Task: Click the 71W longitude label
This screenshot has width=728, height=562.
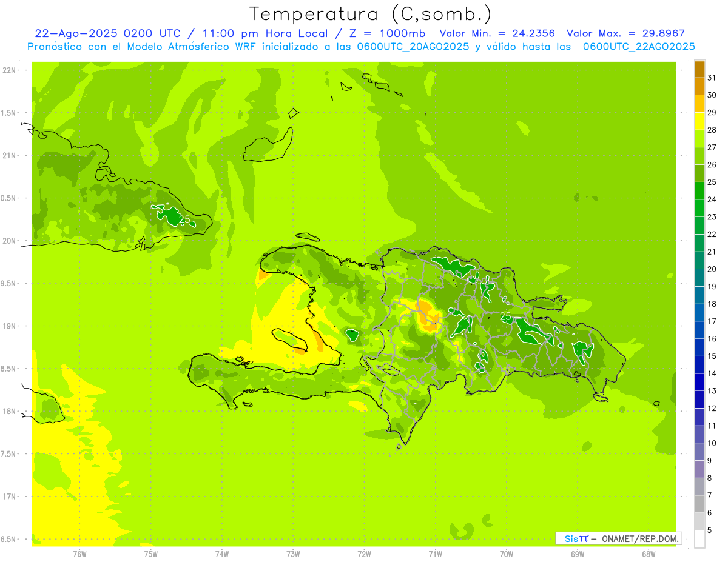Action: click(435, 554)
